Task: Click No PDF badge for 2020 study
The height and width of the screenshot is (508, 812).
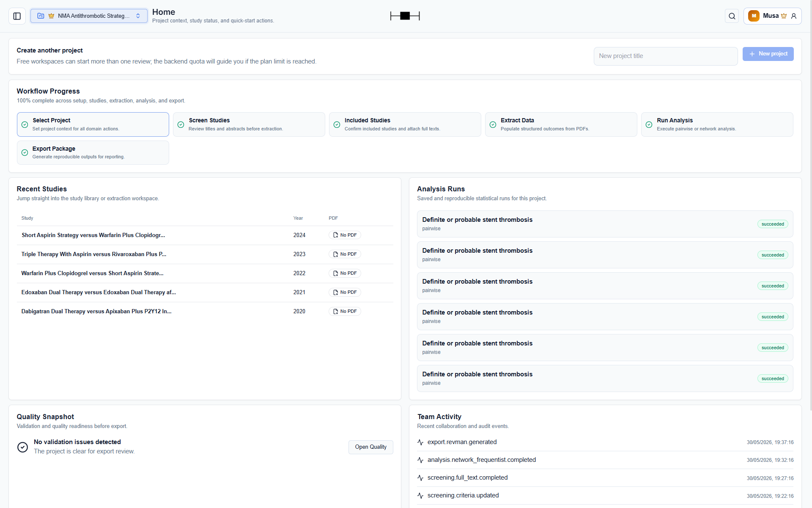Action: [345, 312]
